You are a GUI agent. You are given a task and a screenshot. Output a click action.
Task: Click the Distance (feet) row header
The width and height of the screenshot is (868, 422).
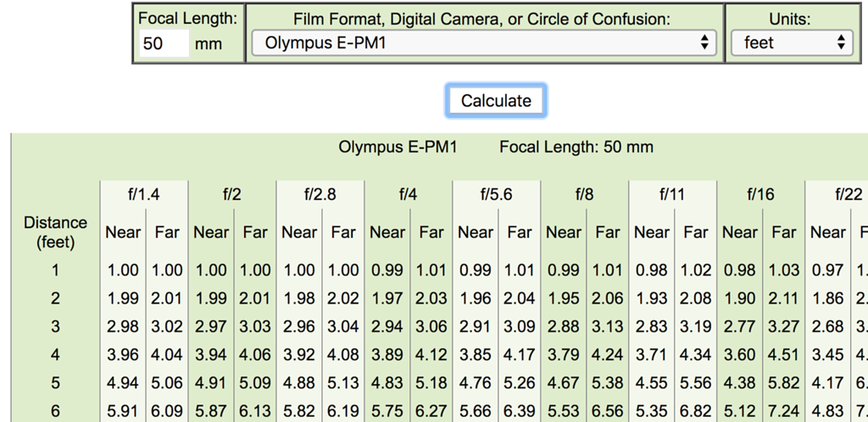[x=55, y=232]
